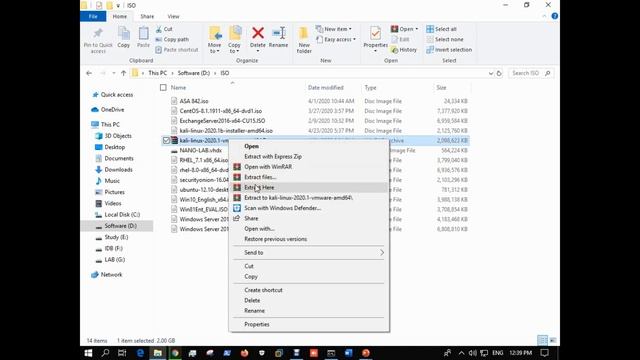Switch to the View ribbon tab
The image size is (640, 360).
coord(173,16)
